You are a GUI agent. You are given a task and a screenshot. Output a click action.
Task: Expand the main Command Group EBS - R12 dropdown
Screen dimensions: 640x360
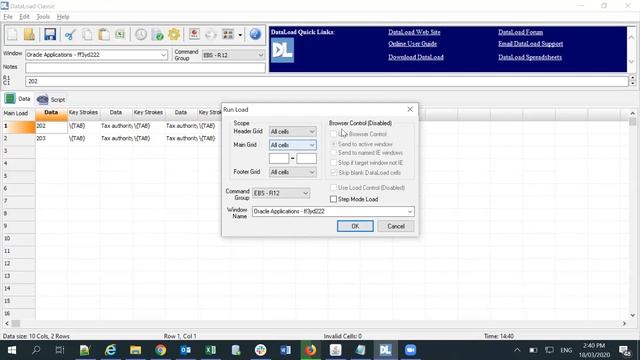[x=260, y=55]
